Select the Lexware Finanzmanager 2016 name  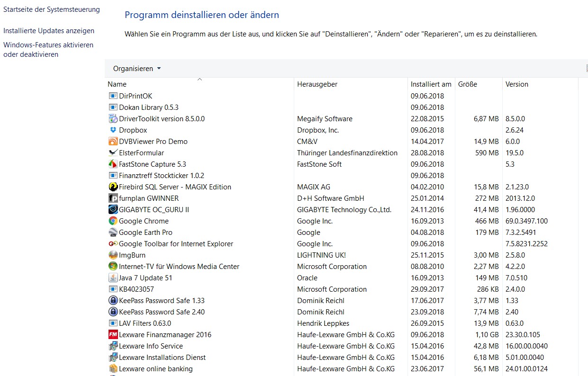coord(165,335)
